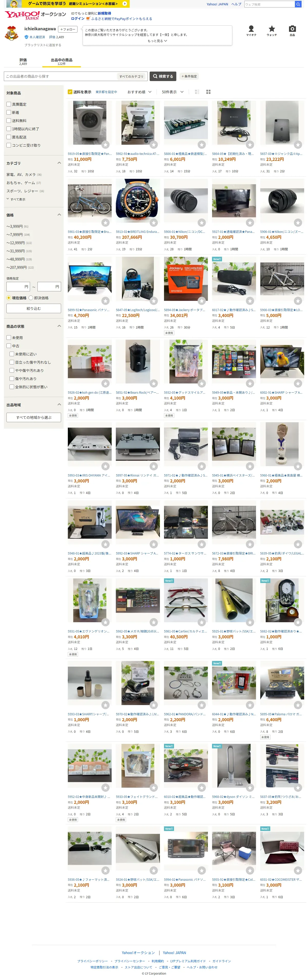
Task: Open the おすすめ順 sort dropdown
Action: tap(139, 92)
